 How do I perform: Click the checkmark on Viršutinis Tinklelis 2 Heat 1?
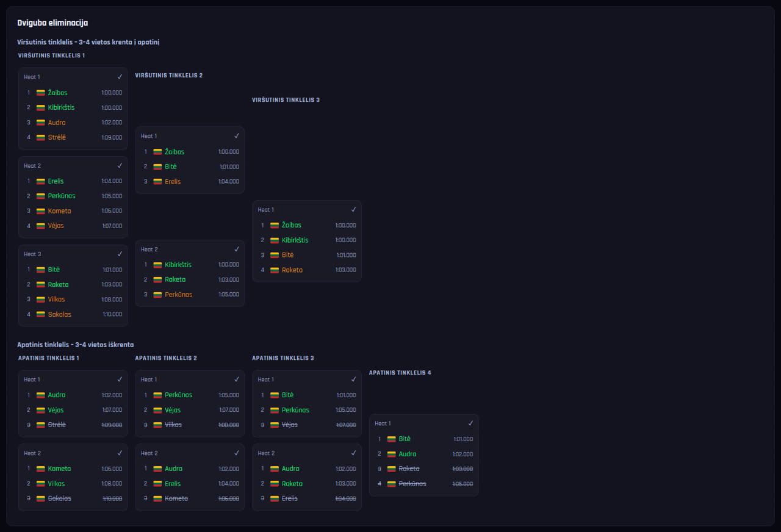pyautogui.click(x=237, y=136)
